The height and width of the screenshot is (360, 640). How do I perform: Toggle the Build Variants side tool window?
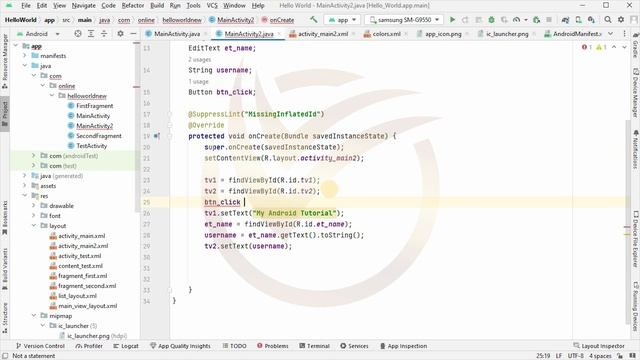pyautogui.click(x=5, y=269)
